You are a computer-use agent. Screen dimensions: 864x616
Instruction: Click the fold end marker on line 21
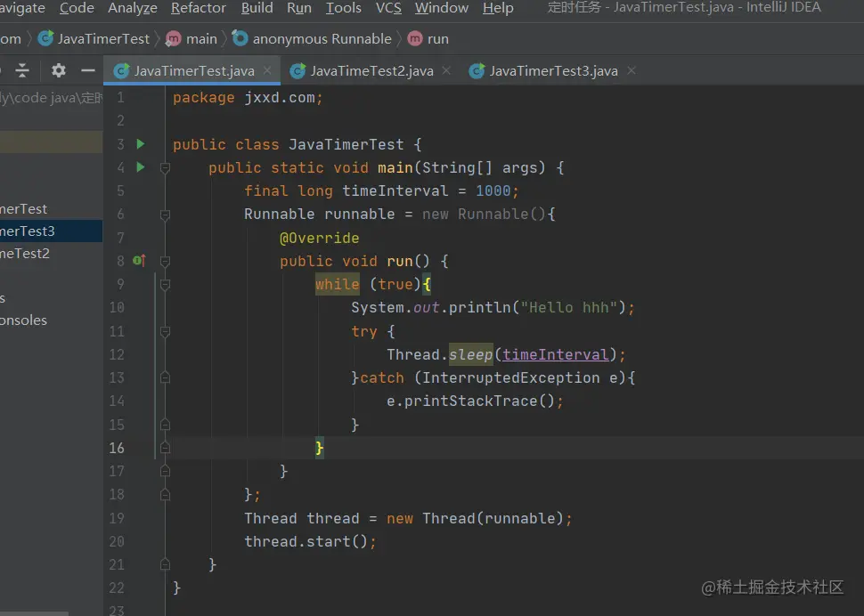[x=165, y=564]
